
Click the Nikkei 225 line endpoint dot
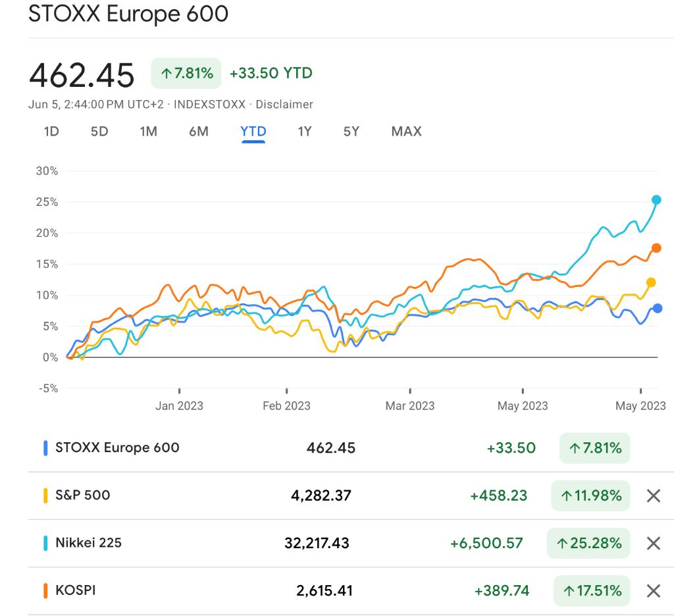[x=656, y=200]
